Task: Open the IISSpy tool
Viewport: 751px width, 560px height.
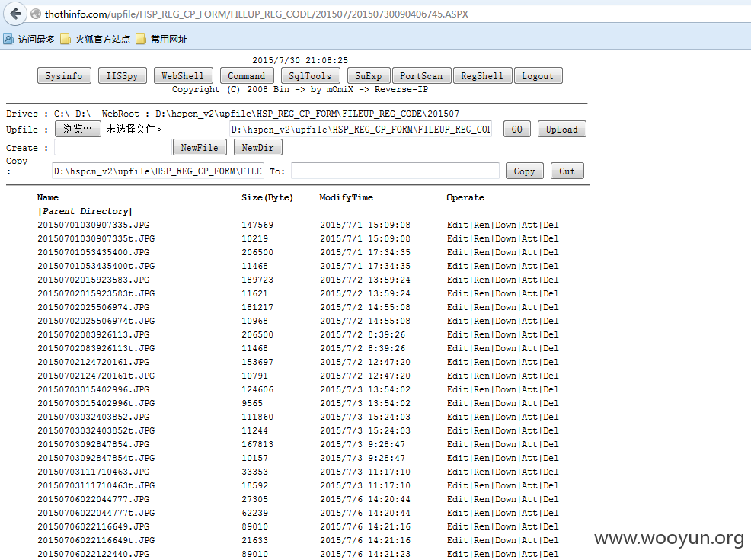Action: pos(122,75)
